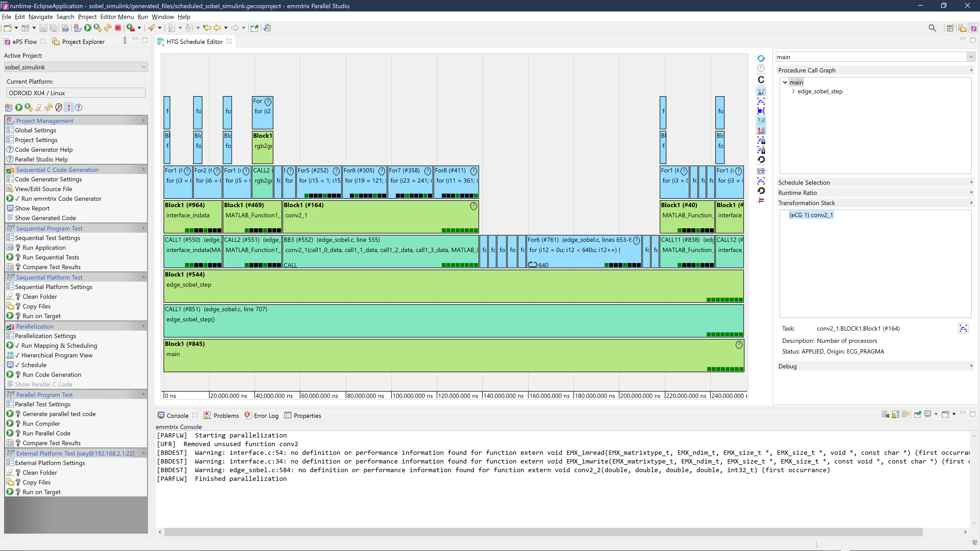The height and width of the screenshot is (551, 980).
Task: Close the HTG Schedule Editor tab
Action: tap(229, 41)
